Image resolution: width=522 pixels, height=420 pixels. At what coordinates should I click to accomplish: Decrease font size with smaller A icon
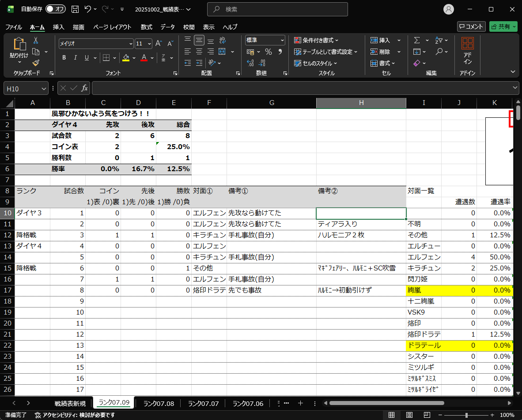[170, 44]
